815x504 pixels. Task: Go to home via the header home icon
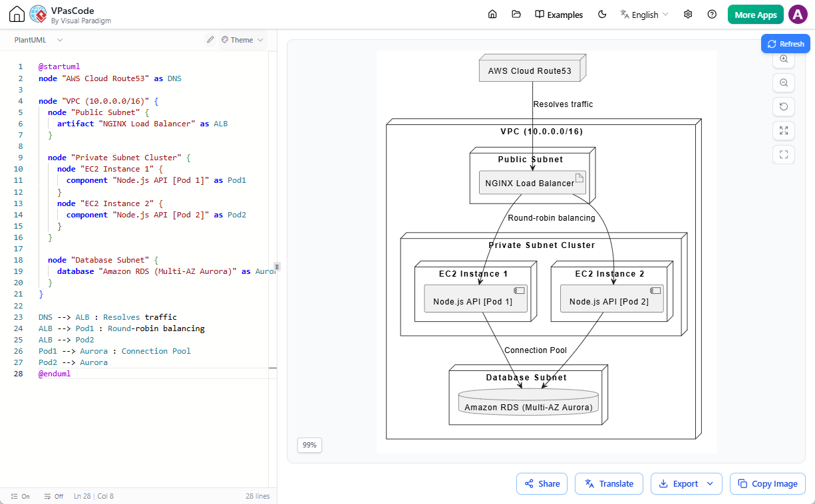pyautogui.click(x=492, y=15)
